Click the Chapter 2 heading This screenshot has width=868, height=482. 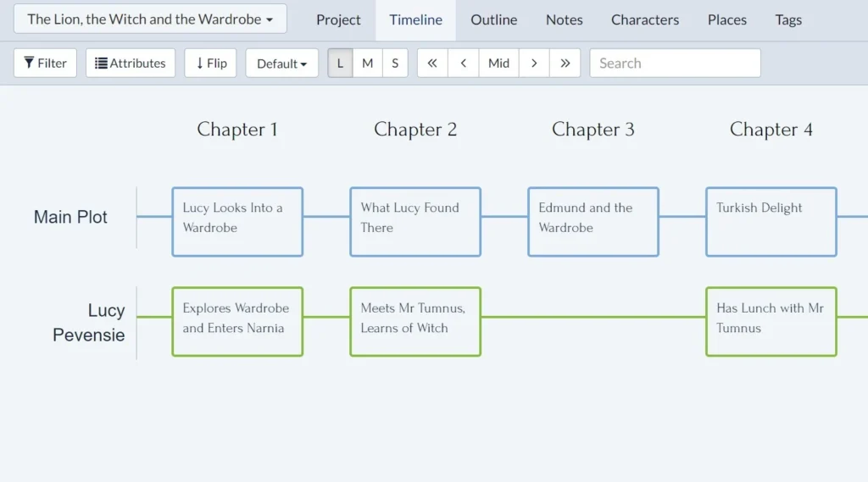pos(415,130)
